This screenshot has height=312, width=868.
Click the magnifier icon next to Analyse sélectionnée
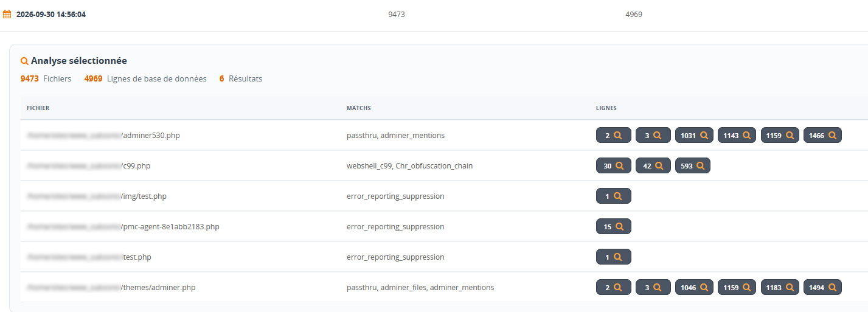click(x=24, y=61)
